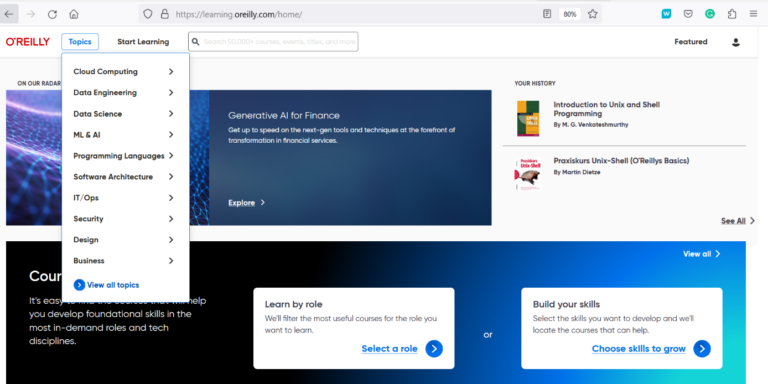The width and height of the screenshot is (768, 384).
Task: Focus the O'Reilly search input field
Action: pos(273,42)
